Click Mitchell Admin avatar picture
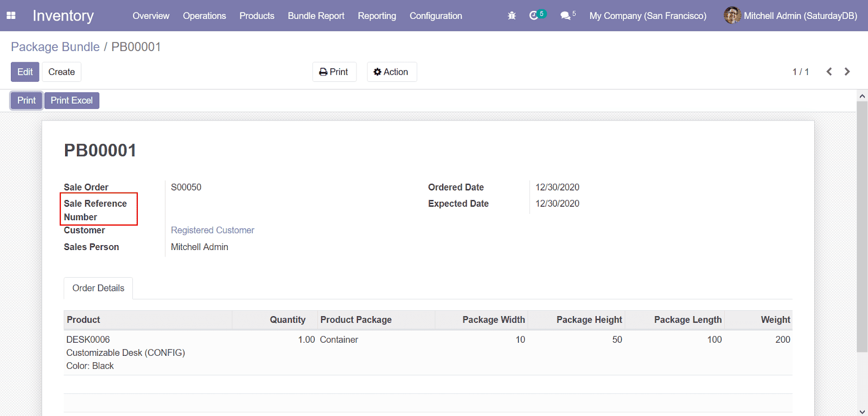The height and width of the screenshot is (416, 868). pyautogui.click(x=732, y=15)
